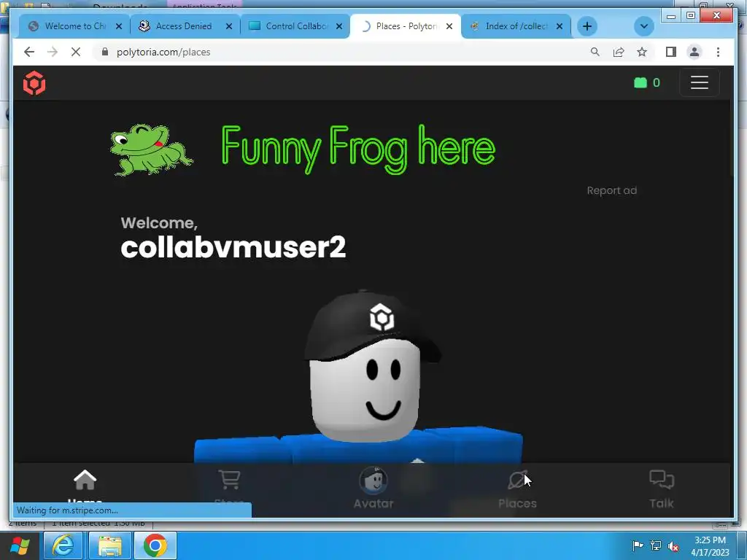Open the green bricks currency balance
The height and width of the screenshot is (560, 747).
click(x=646, y=83)
